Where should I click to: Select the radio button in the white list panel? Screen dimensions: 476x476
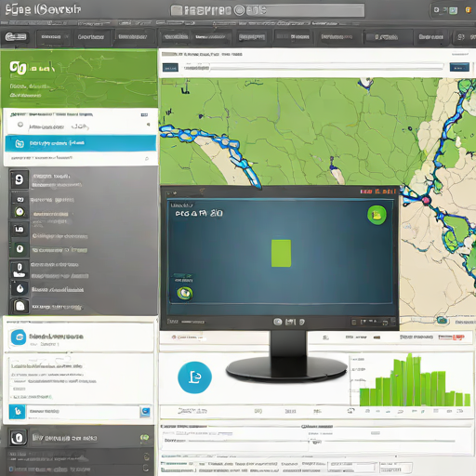coord(20,125)
